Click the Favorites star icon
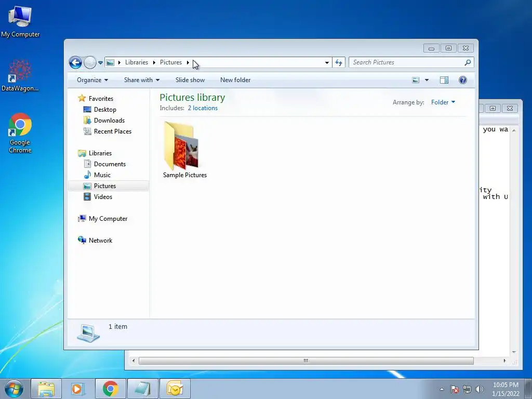Screen dimensions: 532x399 (82, 98)
